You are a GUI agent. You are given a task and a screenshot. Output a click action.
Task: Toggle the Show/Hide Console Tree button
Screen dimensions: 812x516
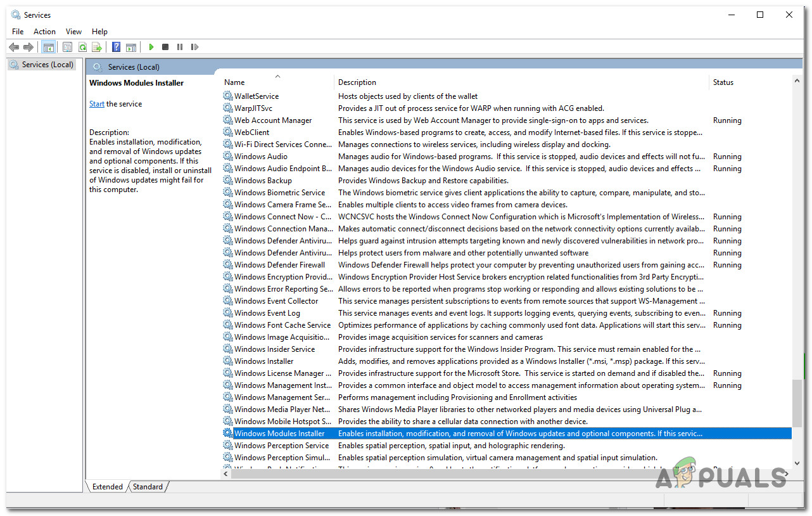(x=48, y=47)
